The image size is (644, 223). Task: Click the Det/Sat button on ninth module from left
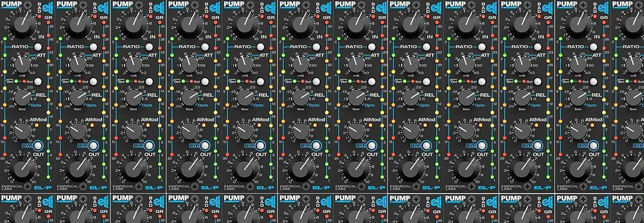483,81
